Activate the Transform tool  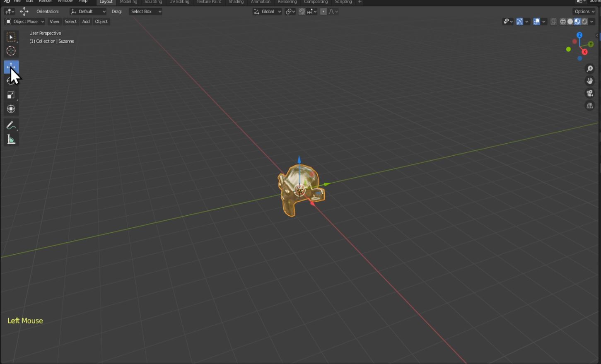click(11, 109)
